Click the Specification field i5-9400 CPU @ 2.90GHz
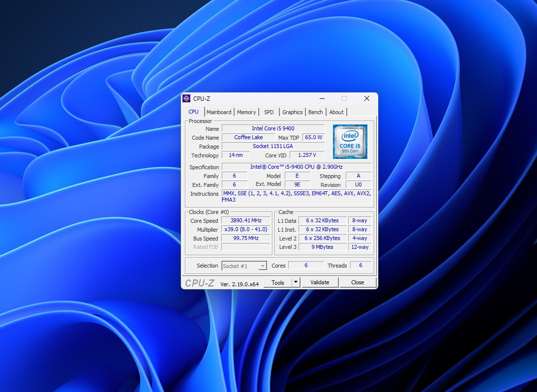 297,167
